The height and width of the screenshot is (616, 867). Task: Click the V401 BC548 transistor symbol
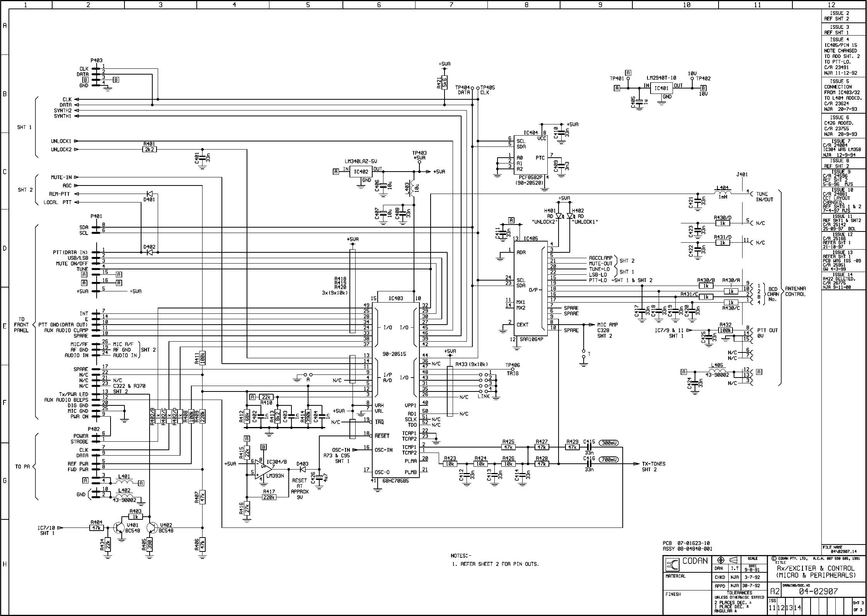point(118,528)
